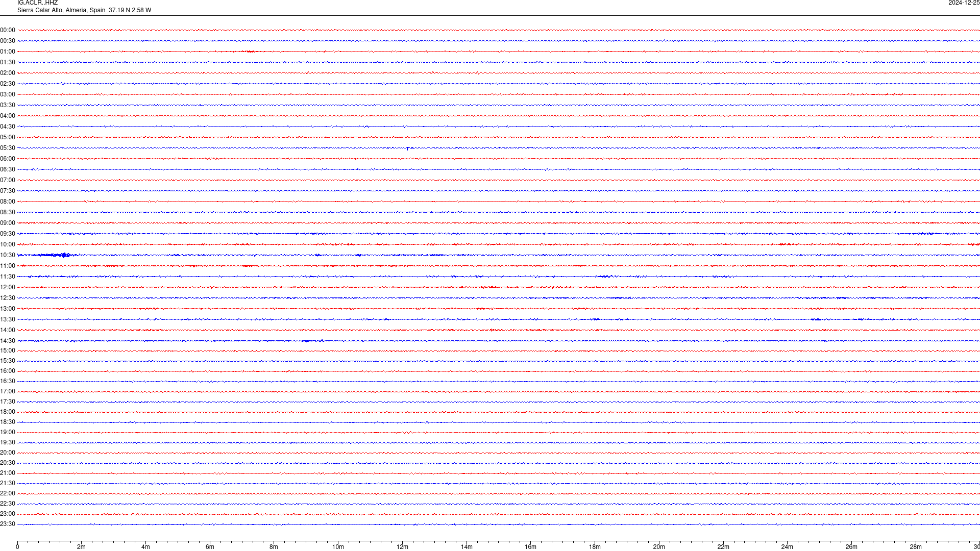
Task: Click the 14m tick on time axis
Action: pos(467,547)
